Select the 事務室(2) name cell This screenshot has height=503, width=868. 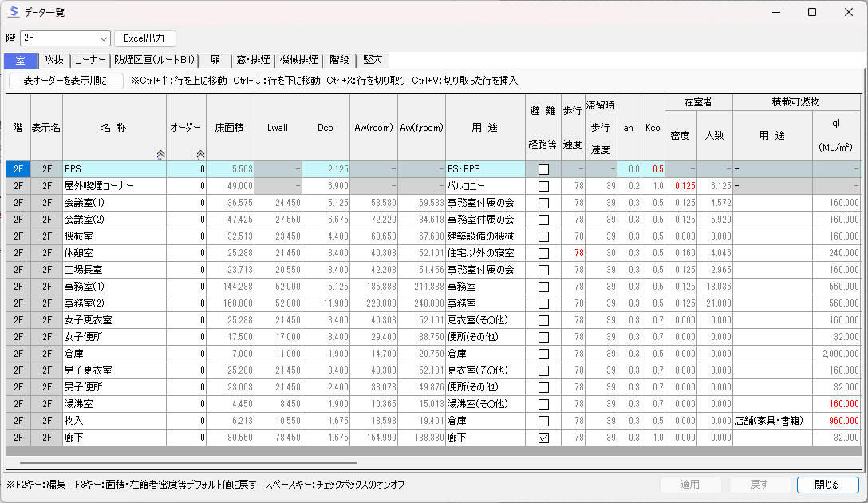tap(115, 303)
